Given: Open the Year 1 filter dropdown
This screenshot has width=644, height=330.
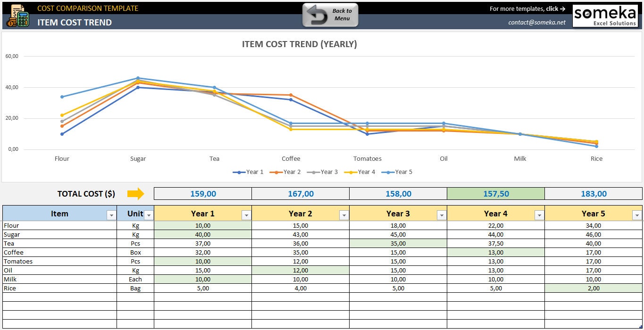Looking at the screenshot, I should [246, 214].
